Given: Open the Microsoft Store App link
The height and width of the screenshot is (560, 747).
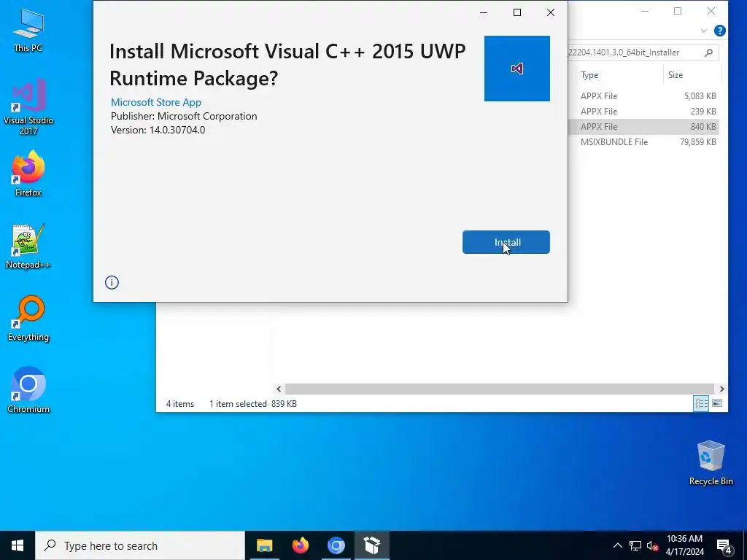Looking at the screenshot, I should pos(156,102).
